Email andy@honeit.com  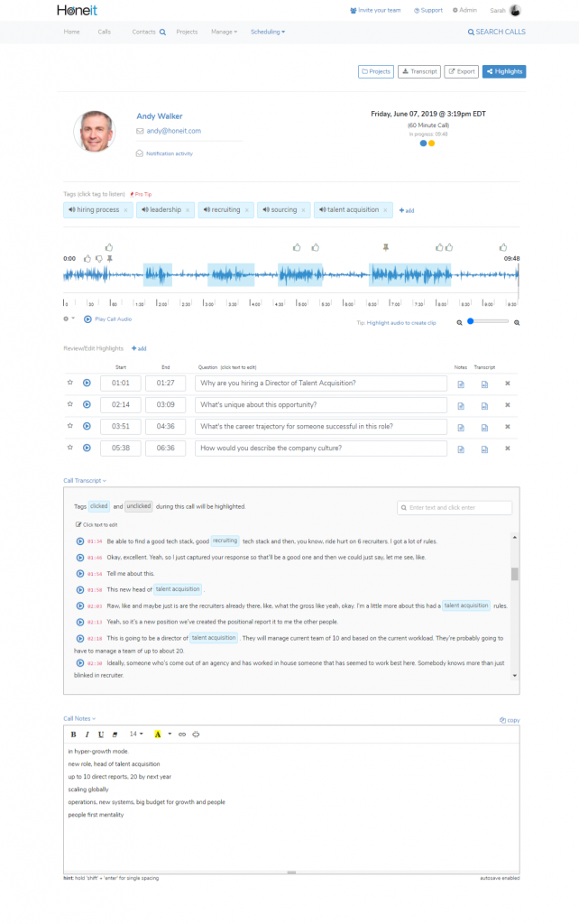click(x=173, y=131)
